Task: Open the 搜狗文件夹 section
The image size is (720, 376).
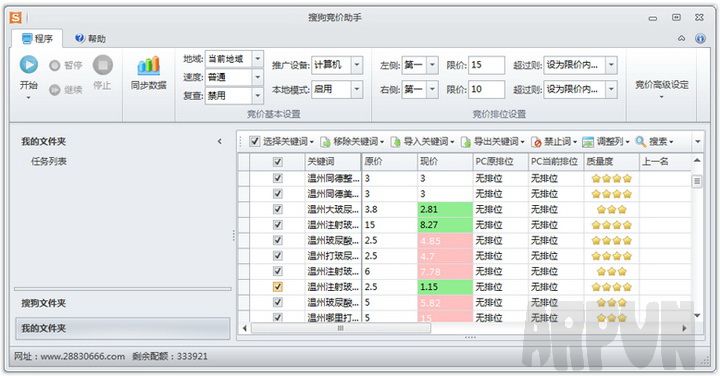Action: coord(122,303)
